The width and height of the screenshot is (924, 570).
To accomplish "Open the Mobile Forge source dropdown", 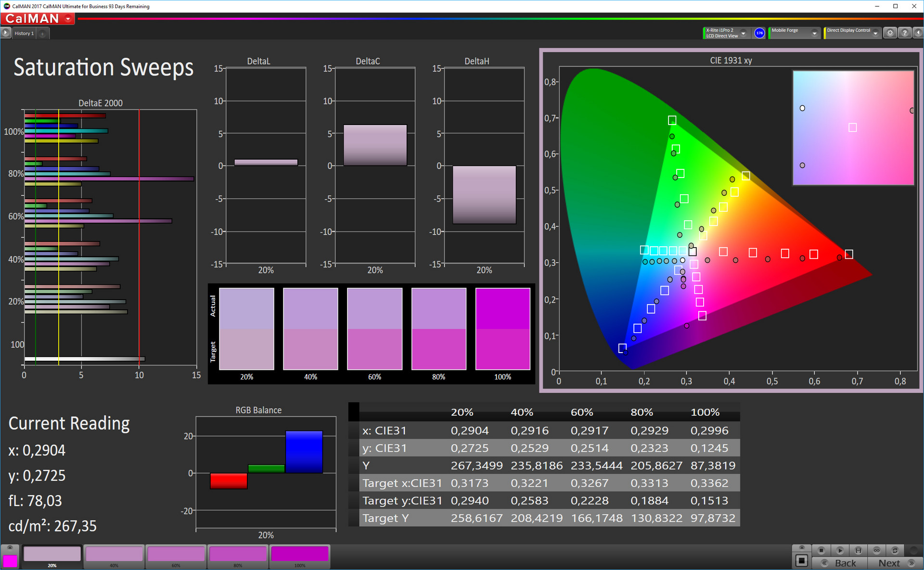I will click(x=814, y=33).
